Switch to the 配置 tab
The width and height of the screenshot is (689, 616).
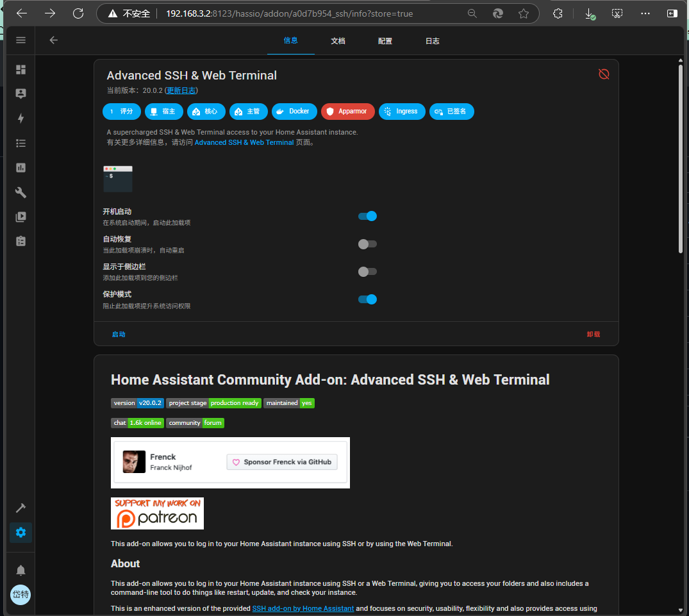pyautogui.click(x=385, y=41)
